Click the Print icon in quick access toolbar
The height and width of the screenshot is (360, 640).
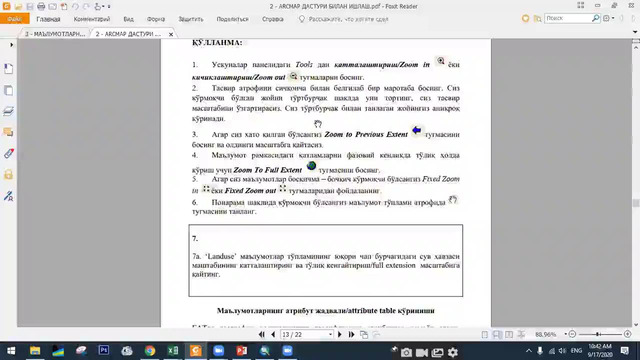coord(41,7)
